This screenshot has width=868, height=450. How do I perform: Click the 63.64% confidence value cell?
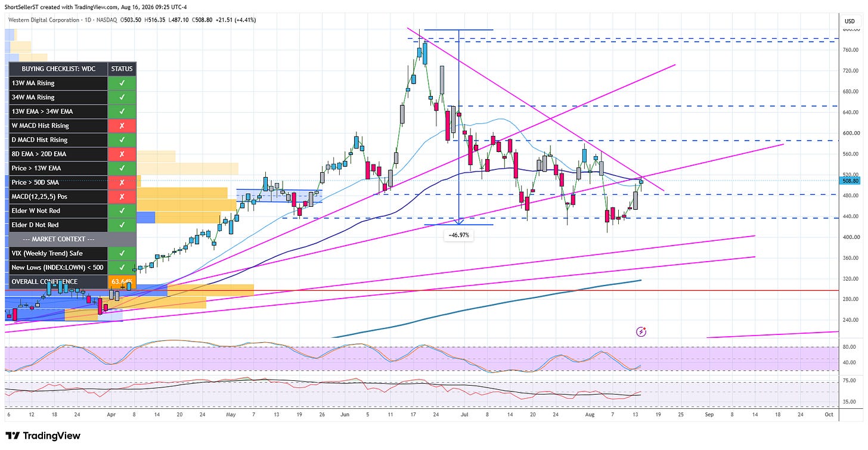pos(122,281)
